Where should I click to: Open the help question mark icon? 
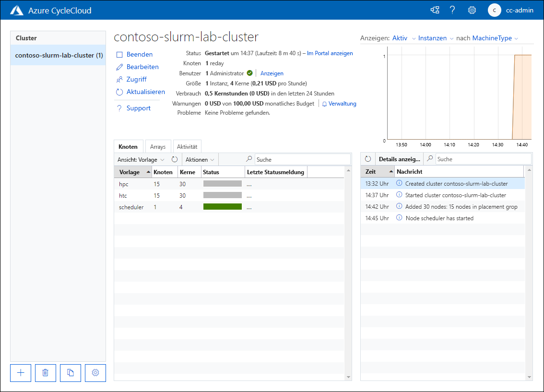click(452, 10)
